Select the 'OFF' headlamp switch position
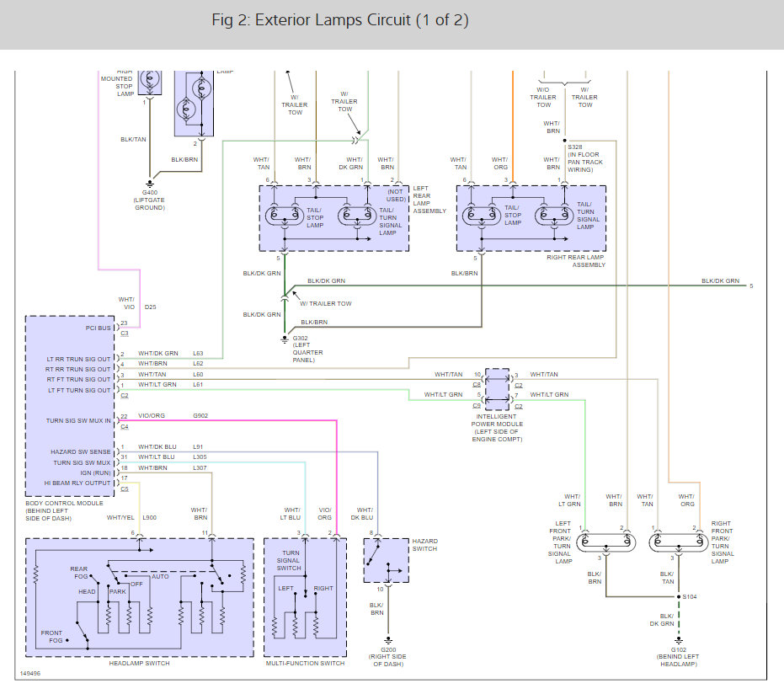 (136, 584)
